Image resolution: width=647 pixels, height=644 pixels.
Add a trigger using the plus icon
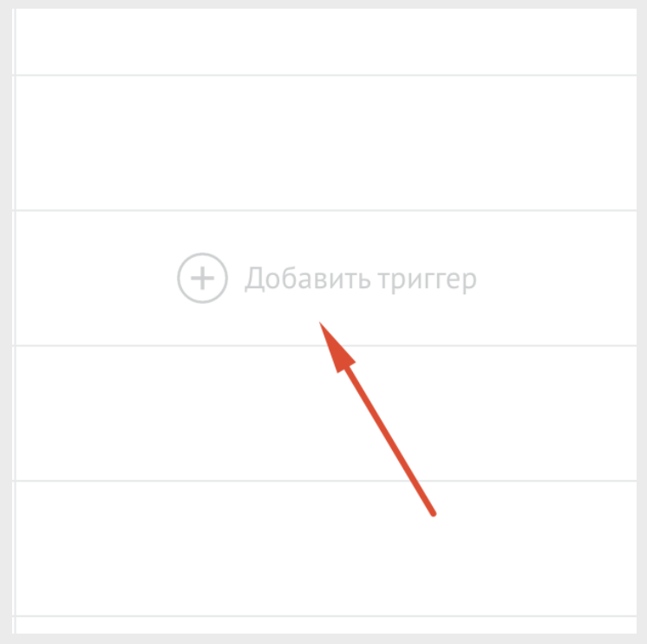(x=202, y=278)
